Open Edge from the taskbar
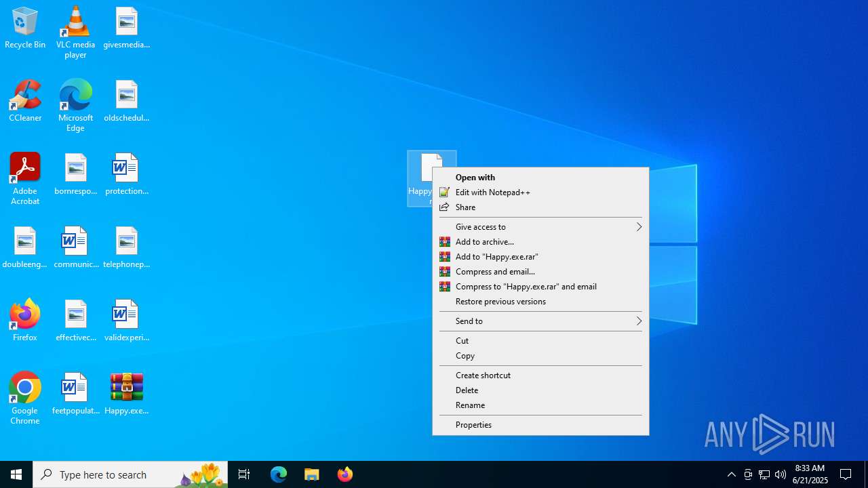The height and width of the screenshot is (488, 868). click(x=279, y=474)
